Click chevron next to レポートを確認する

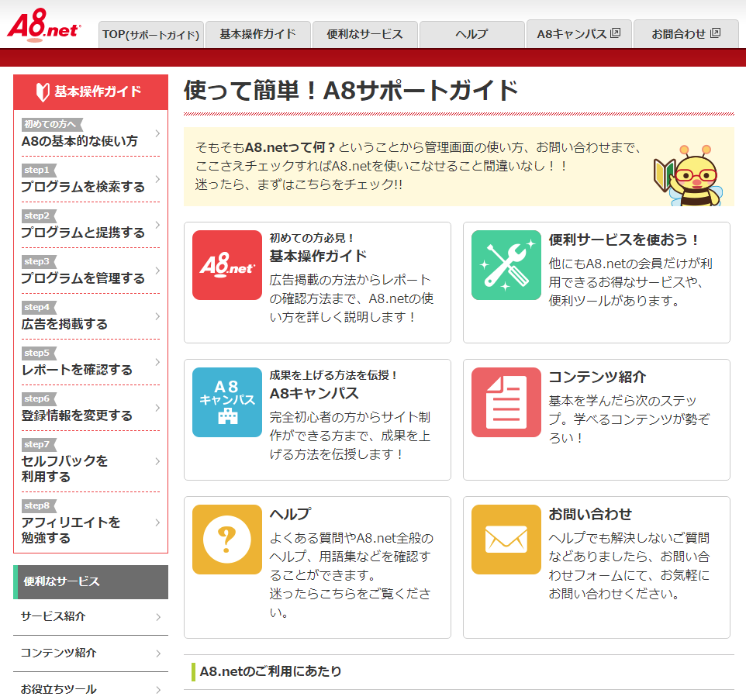[x=157, y=362]
